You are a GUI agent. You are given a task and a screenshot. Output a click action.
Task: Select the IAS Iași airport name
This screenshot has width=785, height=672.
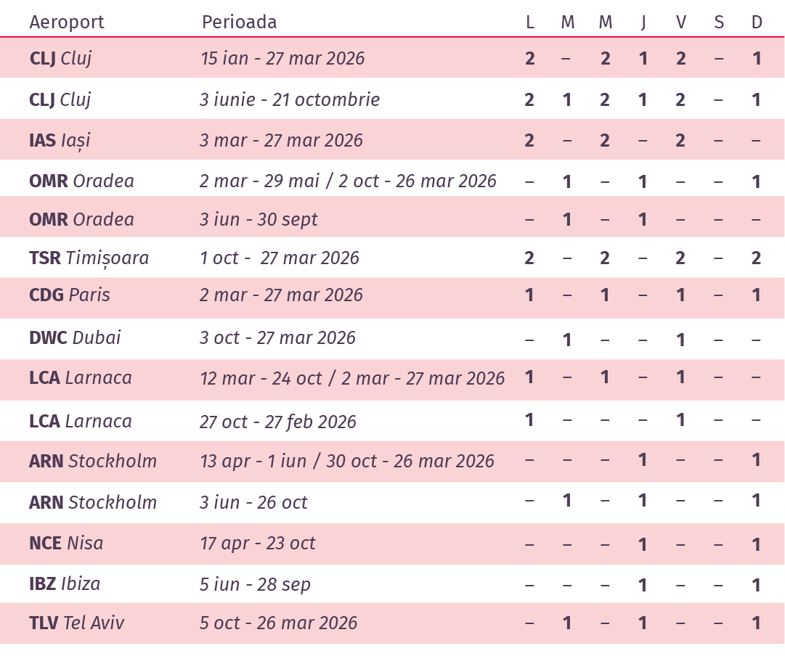[60, 141]
